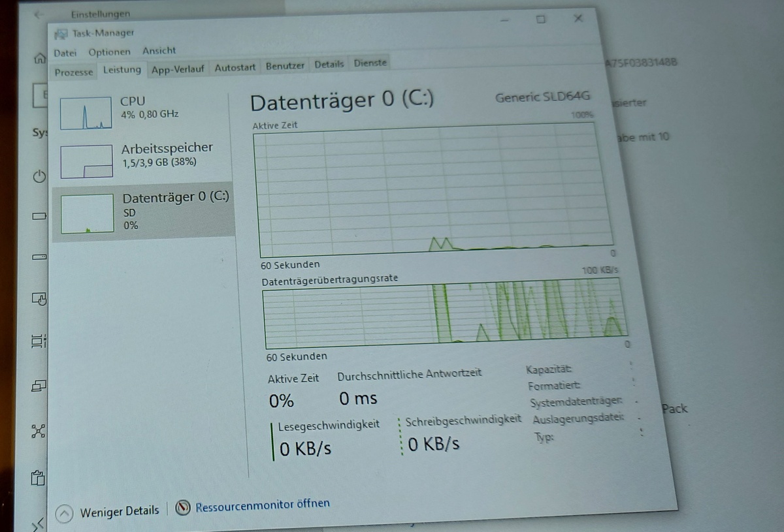The height and width of the screenshot is (532, 784).
Task: Switch to the Dienste tab
Action: 370,63
